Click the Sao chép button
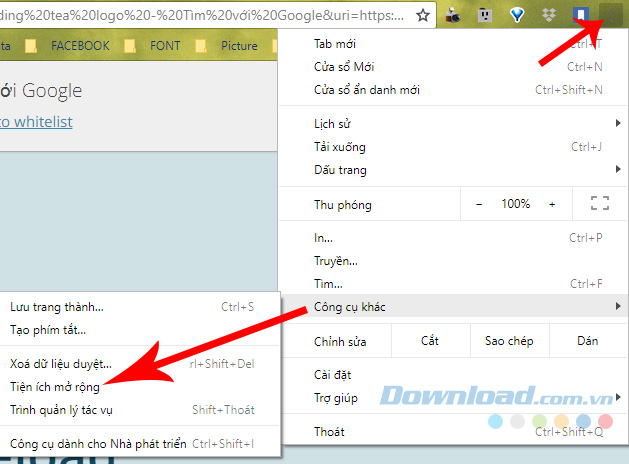The width and height of the screenshot is (629, 464). [x=509, y=341]
